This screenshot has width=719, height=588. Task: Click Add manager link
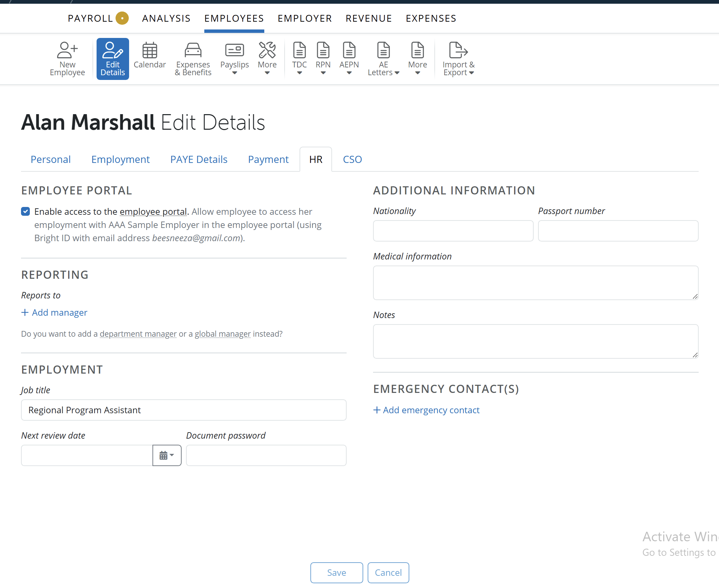point(54,312)
